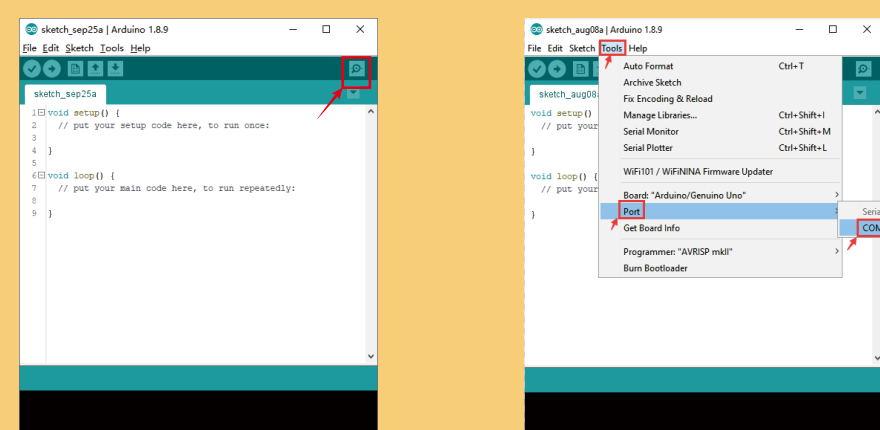Screen dimensions: 880x430
Task: Choose Auto Format from Tools menu
Action: coord(721,66)
